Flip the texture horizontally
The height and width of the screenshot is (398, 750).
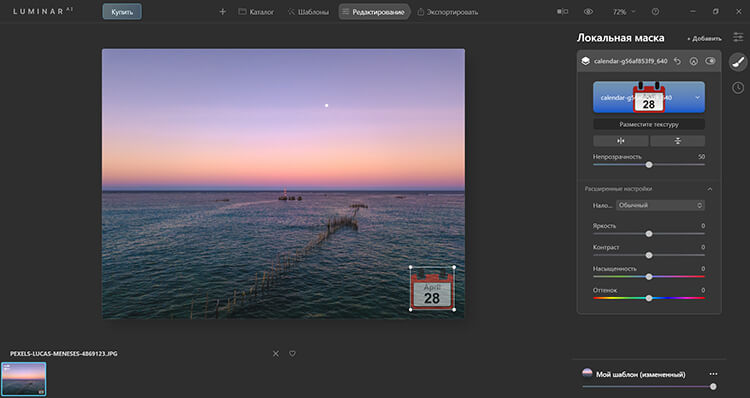click(x=621, y=141)
